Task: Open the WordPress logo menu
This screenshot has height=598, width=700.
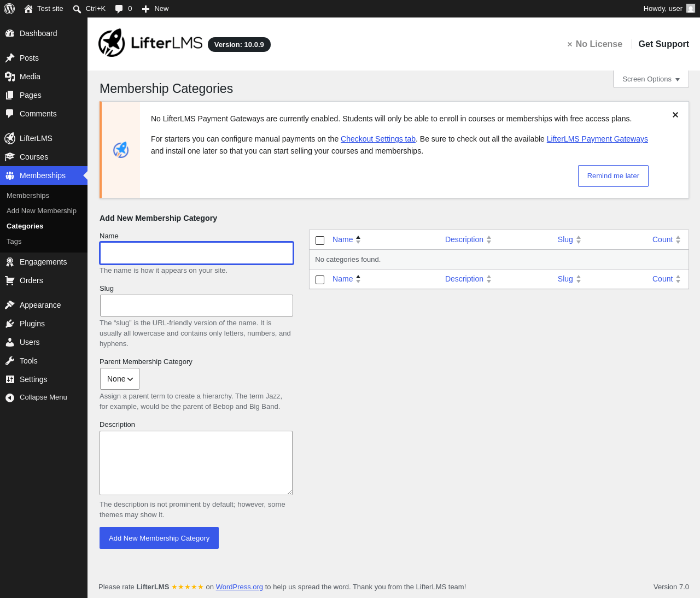Action: click(9, 9)
